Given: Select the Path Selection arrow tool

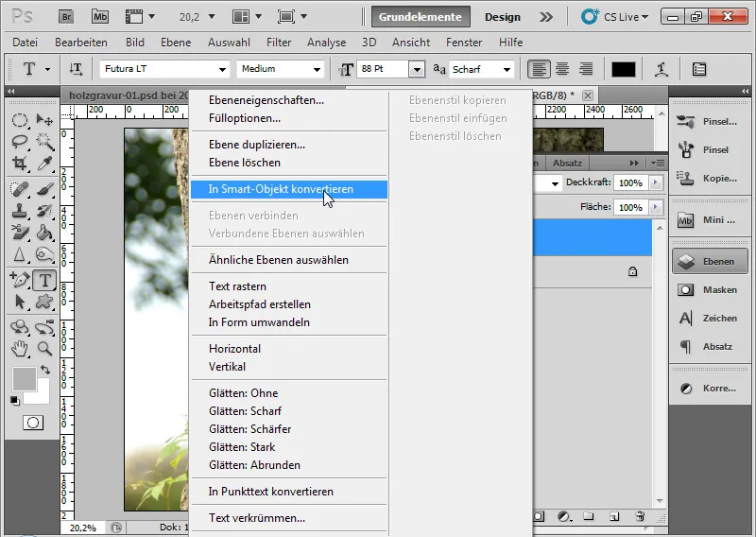Looking at the screenshot, I should pos(20,302).
